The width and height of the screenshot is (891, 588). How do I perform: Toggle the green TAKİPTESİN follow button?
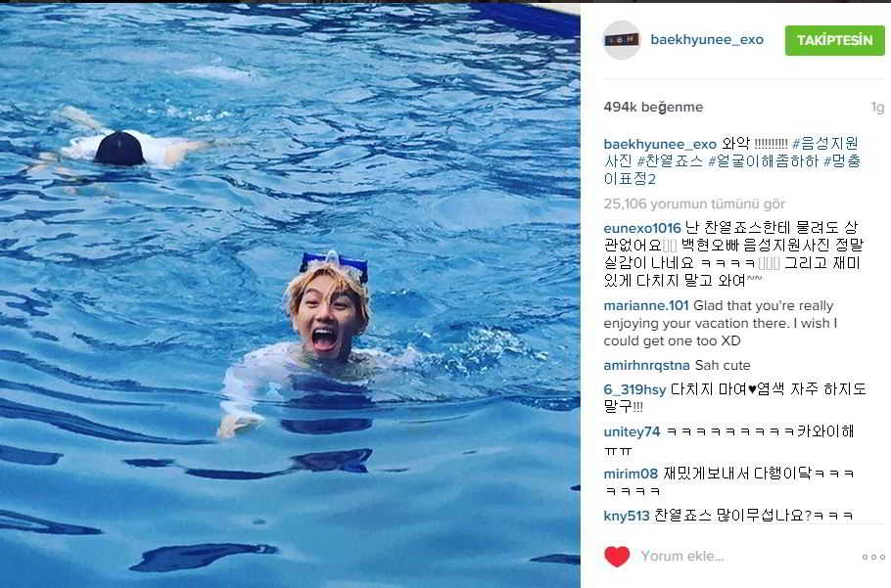tap(835, 40)
